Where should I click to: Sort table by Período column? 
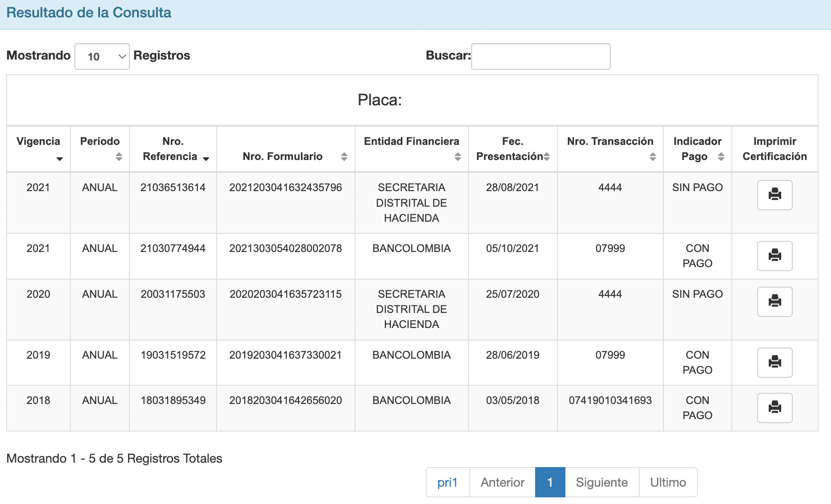tap(100, 148)
